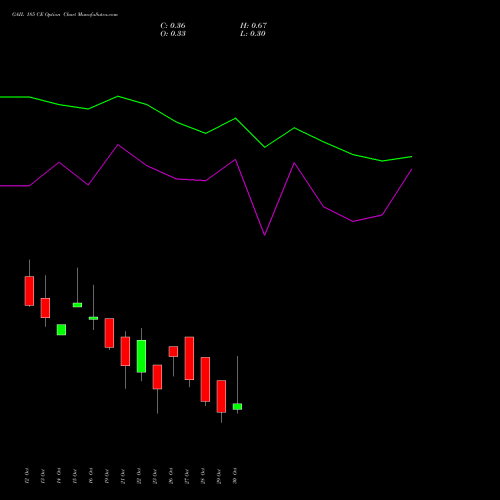This screenshot has height=500, width=500.
Task: Click the tall green candlestick for 22 Oct
Action: tap(141, 356)
